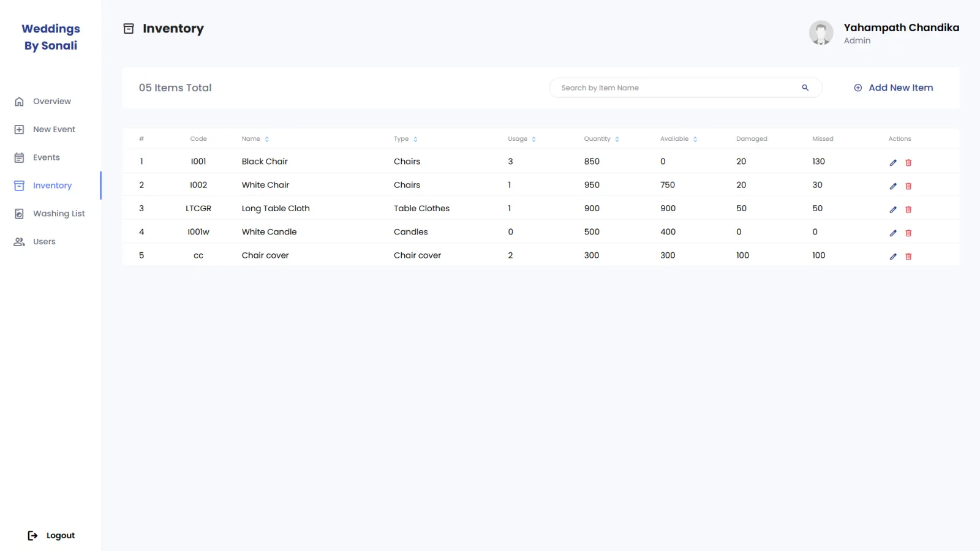Delete the White Candle item

(908, 233)
